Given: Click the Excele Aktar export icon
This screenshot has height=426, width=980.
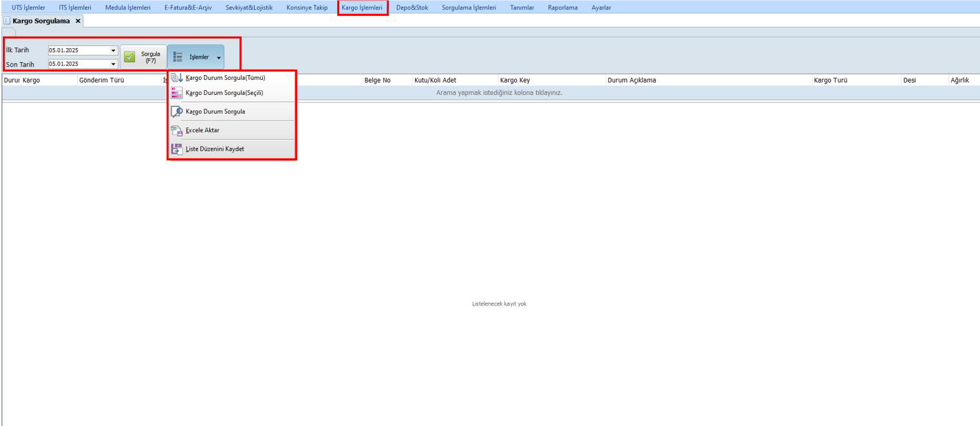Looking at the screenshot, I should coord(176,130).
